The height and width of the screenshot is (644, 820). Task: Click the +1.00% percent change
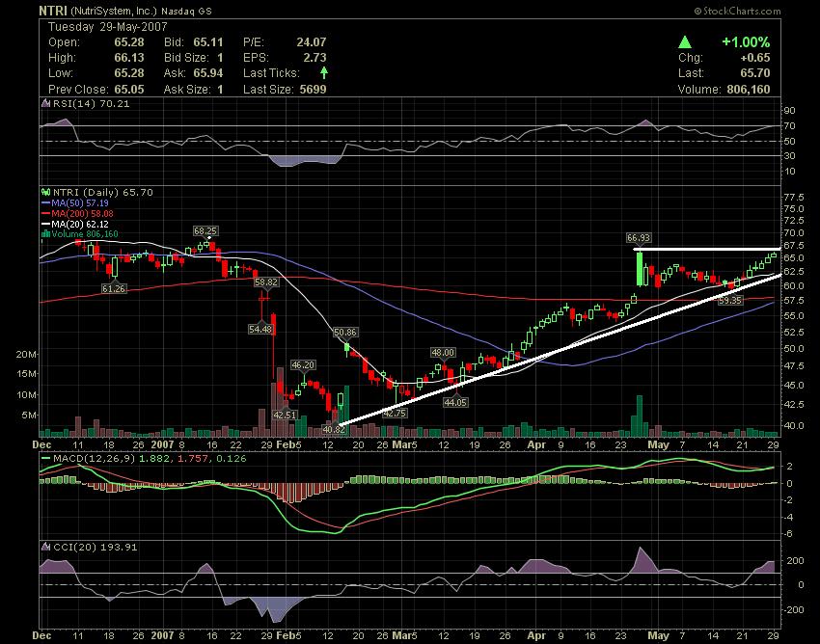pyautogui.click(x=746, y=41)
